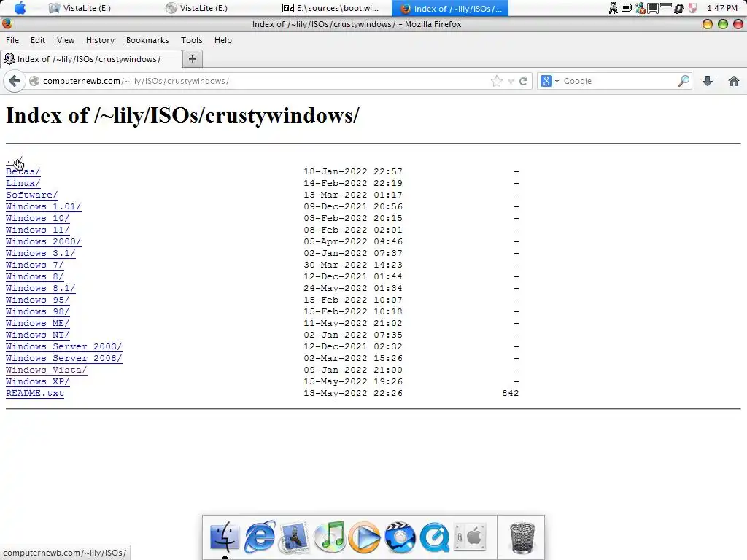Image resolution: width=747 pixels, height=560 pixels.
Task: Open the Bookmarks menu
Action: pos(147,41)
